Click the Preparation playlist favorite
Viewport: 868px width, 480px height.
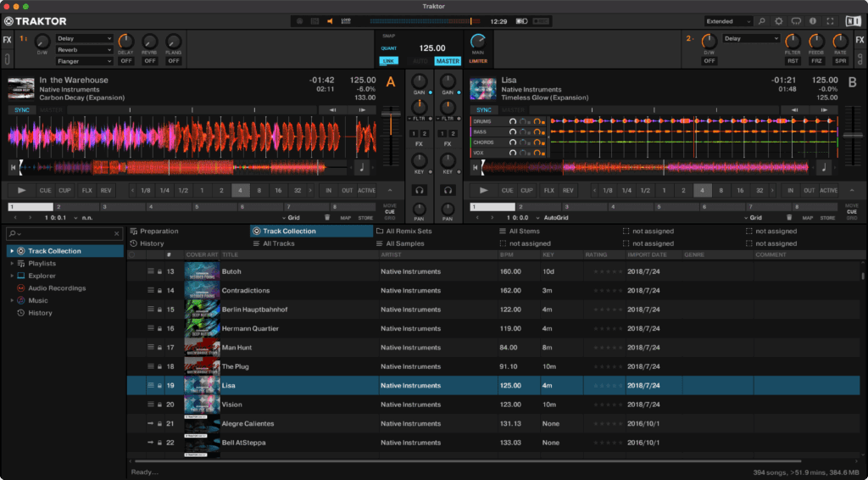tap(159, 231)
